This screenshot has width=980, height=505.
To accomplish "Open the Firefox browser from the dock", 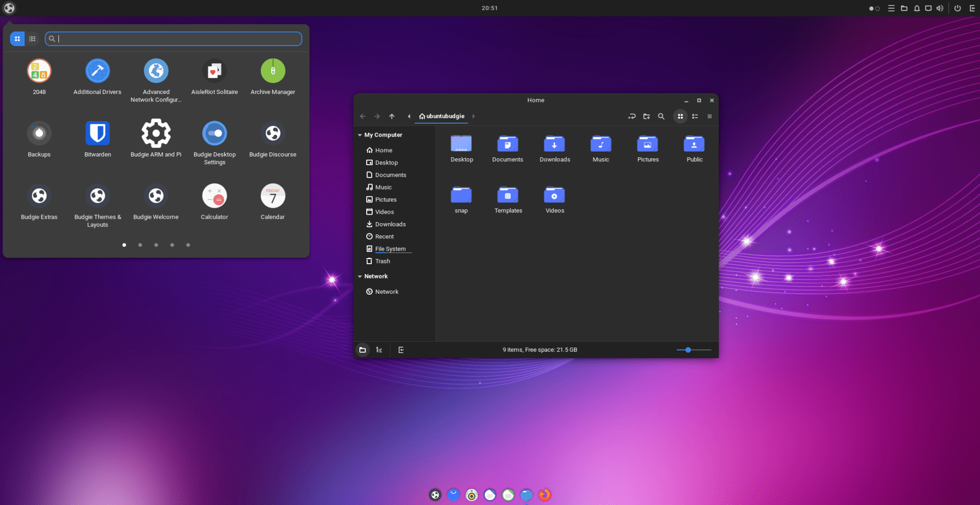I will pyautogui.click(x=544, y=495).
